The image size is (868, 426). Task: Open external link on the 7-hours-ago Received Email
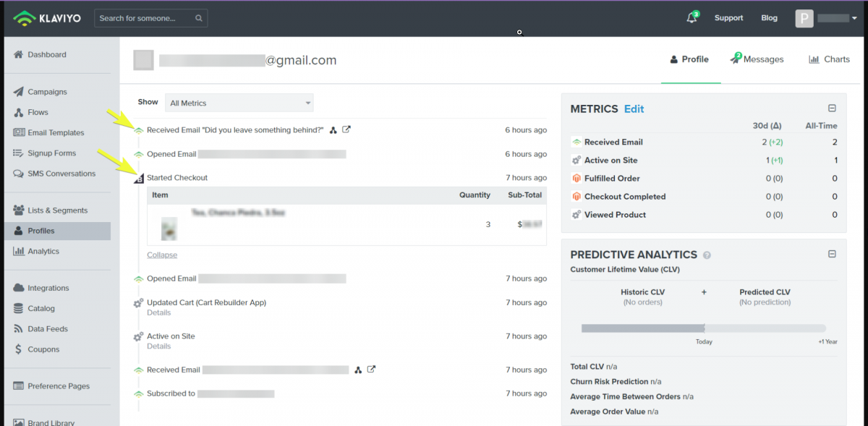click(x=371, y=370)
